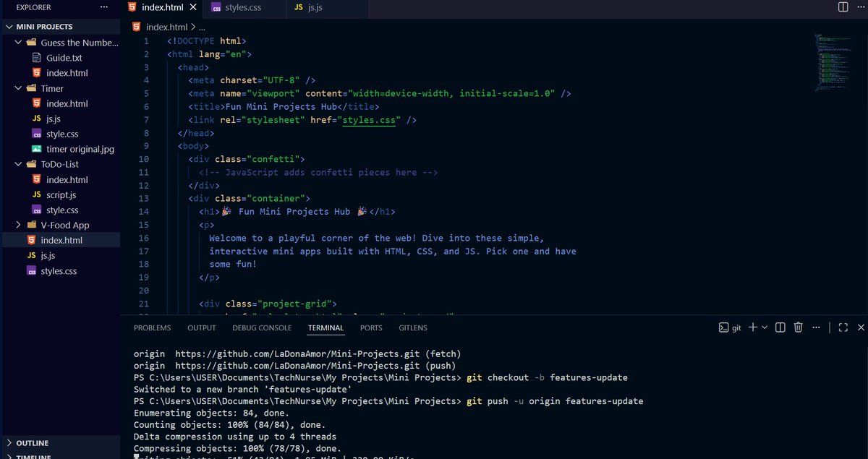The height and width of the screenshot is (459, 868).
Task: Select the TERMINAL panel tab
Action: point(326,327)
